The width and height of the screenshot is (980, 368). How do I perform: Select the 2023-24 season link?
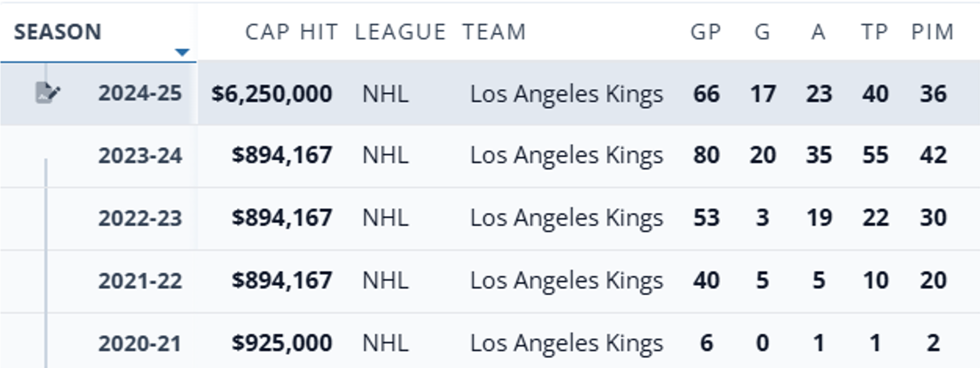[140, 156]
